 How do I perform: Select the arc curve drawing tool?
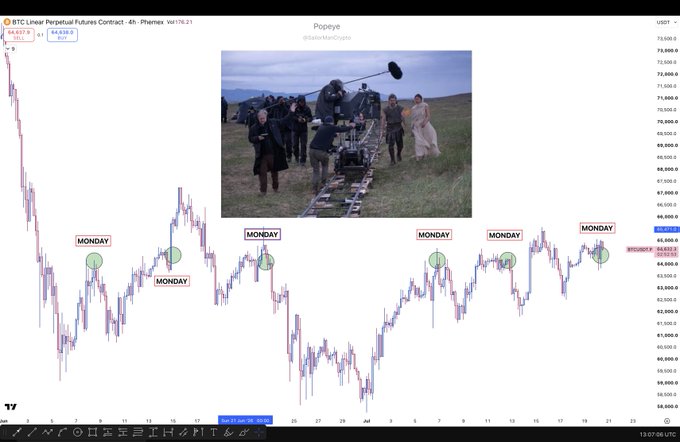(x=62, y=432)
